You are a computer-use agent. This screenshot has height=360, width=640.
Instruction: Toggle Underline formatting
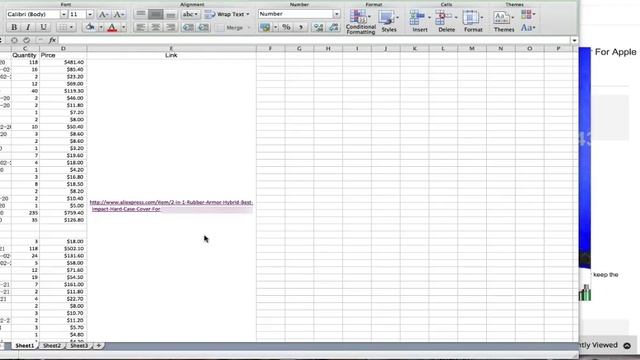point(43,27)
